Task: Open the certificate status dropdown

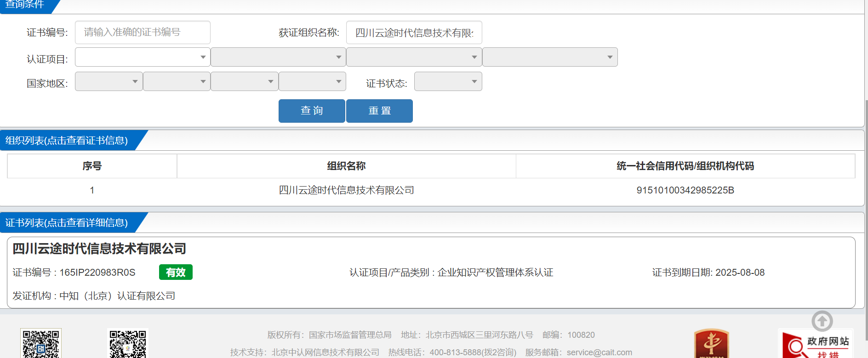Action: coord(448,81)
